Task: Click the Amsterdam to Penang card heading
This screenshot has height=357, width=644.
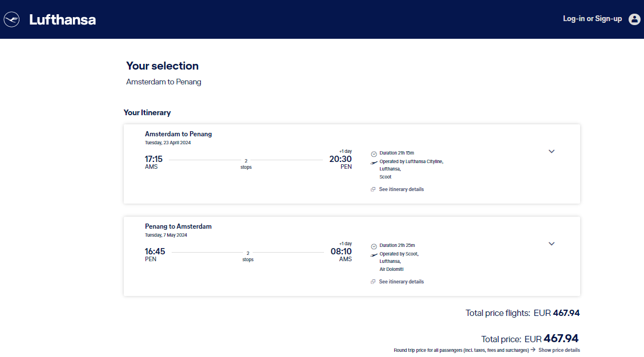Action: (178, 134)
